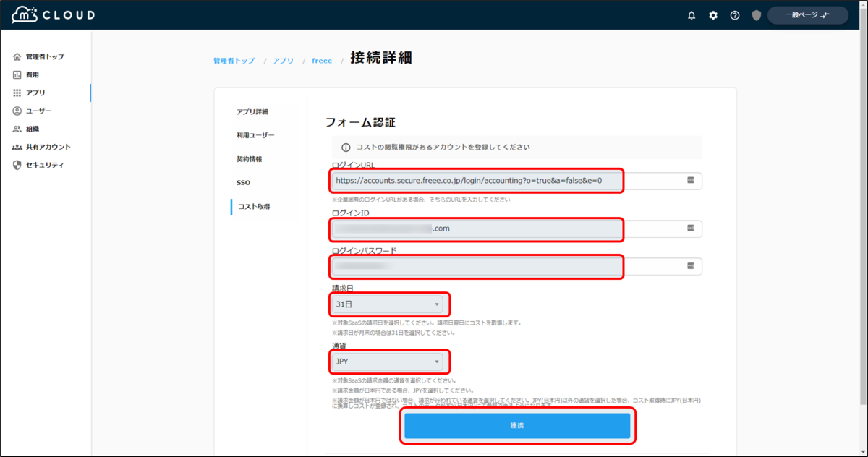Viewport: 868px width, 457px height.
Task: Open the SSO tab
Action: [243, 183]
